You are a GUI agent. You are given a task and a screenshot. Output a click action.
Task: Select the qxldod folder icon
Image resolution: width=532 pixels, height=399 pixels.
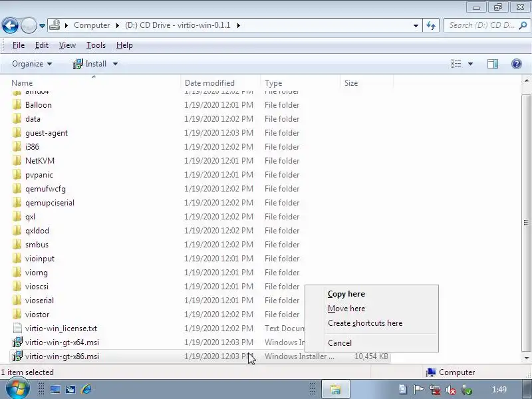click(x=17, y=230)
